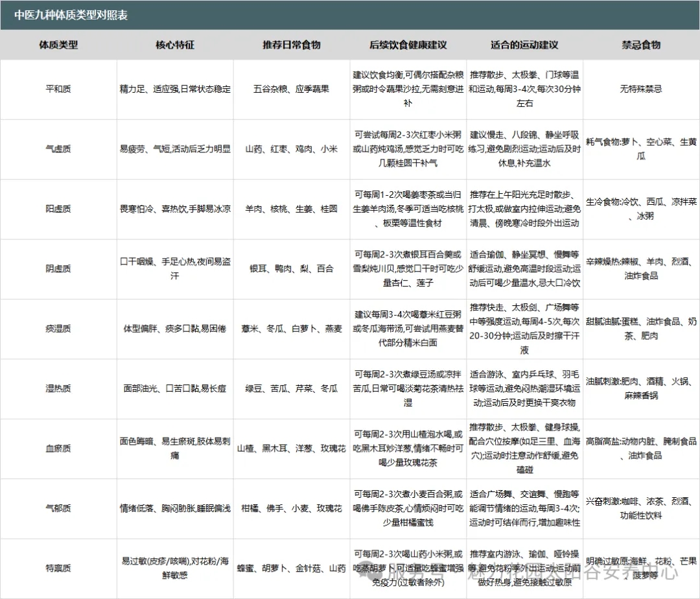Select the 血瘀质 row label
The image size is (700, 599).
pos(58,448)
